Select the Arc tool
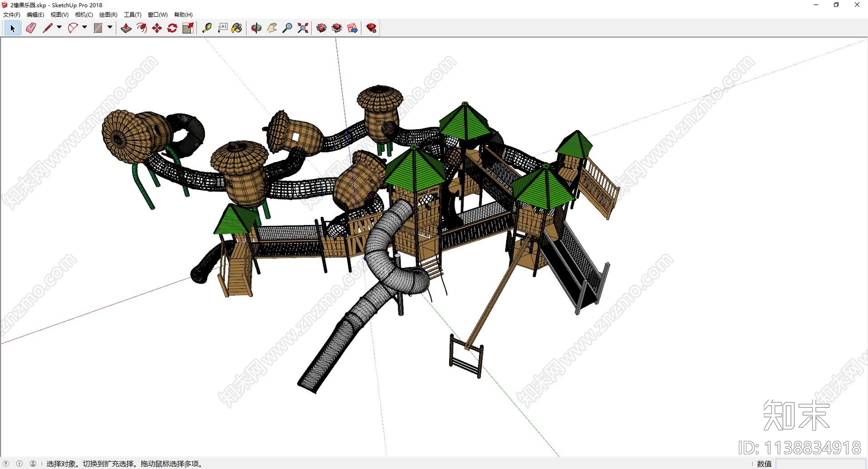Image resolution: width=868 pixels, height=469 pixels. click(x=73, y=28)
